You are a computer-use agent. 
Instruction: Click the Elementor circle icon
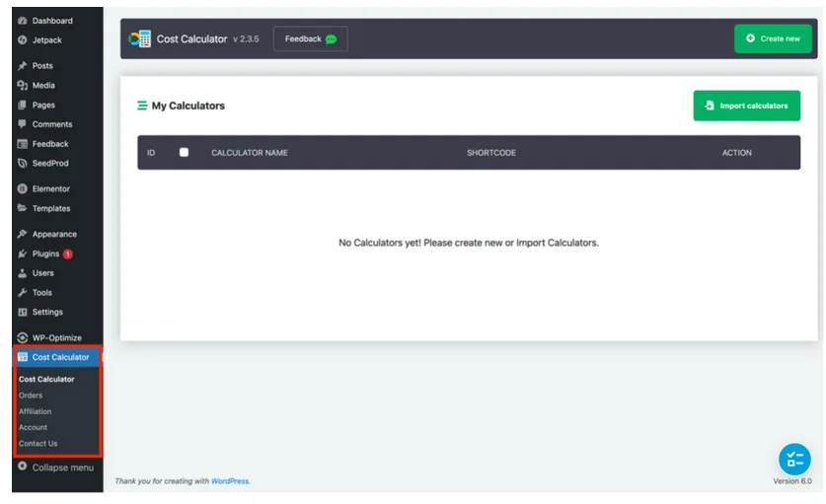[x=22, y=188]
